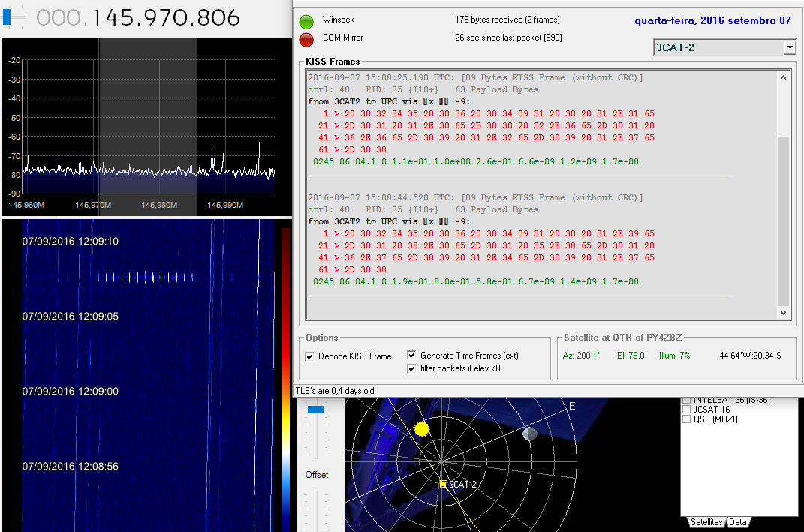Click the Az: 200,1° azimuth value
Viewport: 804px width, 532px height.
point(582,355)
